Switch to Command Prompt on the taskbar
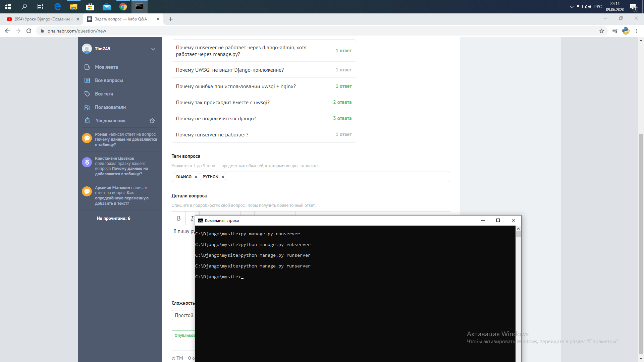The image size is (644, 362). pyautogui.click(x=139, y=6)
